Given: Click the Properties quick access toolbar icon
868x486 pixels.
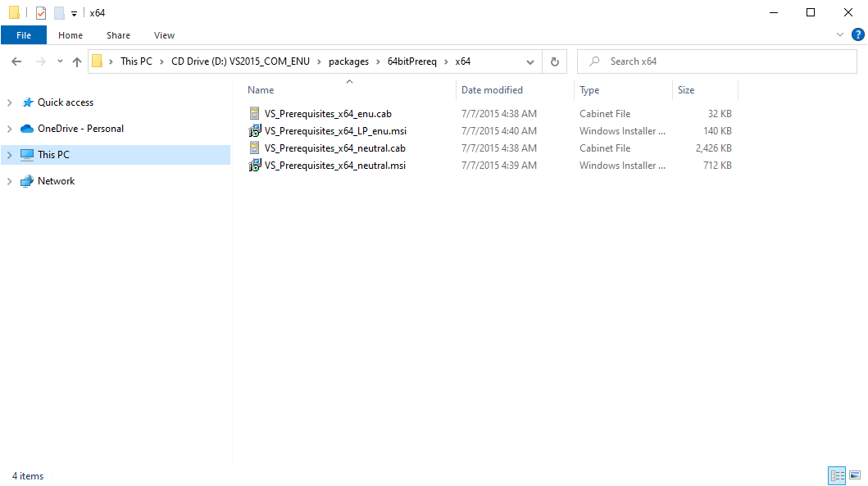Looking at the screenshot, I should (x=41, y=13).
